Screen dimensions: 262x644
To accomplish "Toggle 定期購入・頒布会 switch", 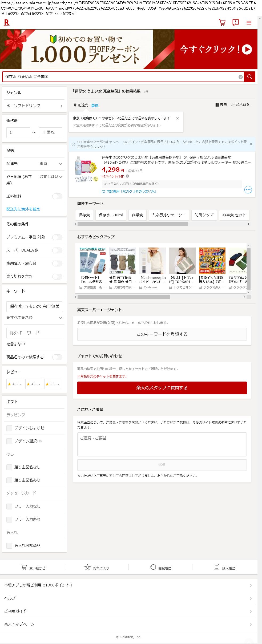I will [x=57, y=264].
